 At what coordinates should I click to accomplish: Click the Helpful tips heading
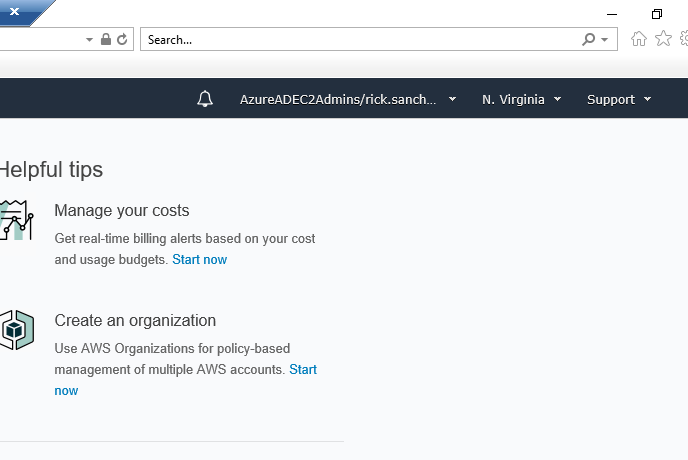click(51, 169)
